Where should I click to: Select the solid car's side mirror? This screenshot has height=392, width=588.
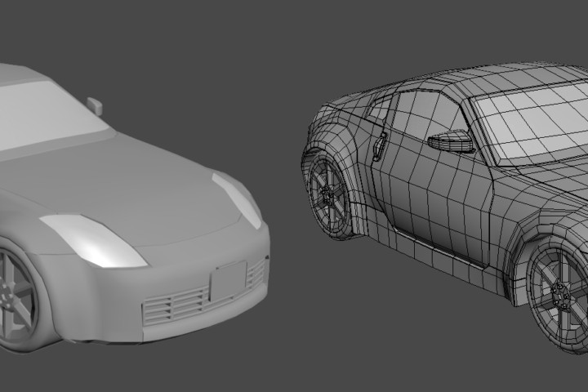94,105
